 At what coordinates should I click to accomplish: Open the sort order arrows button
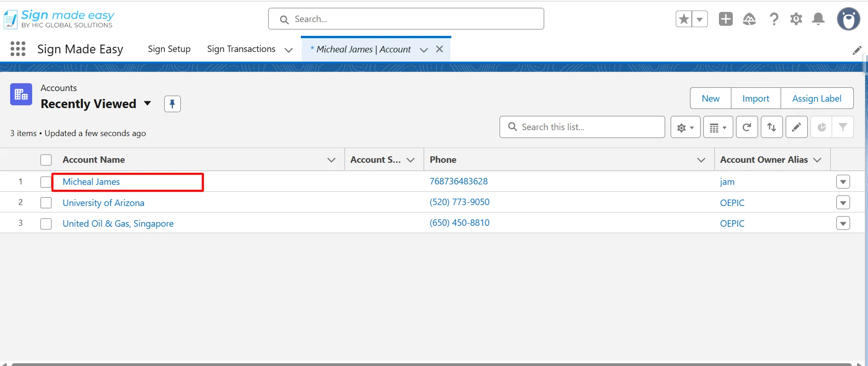772,127
